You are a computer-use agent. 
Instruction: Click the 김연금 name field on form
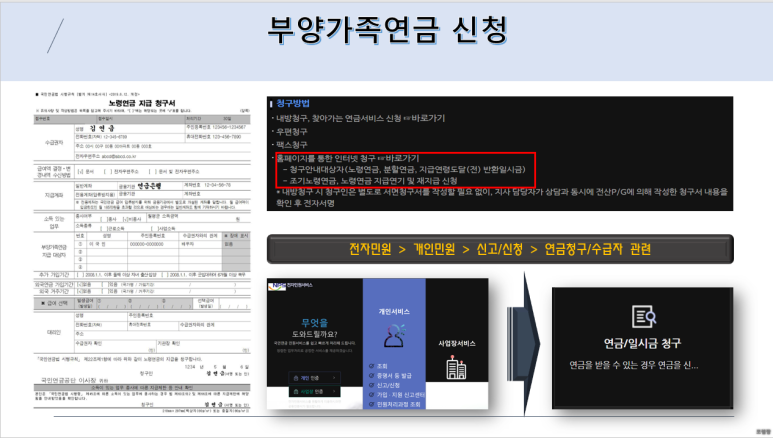coord(102,128)
